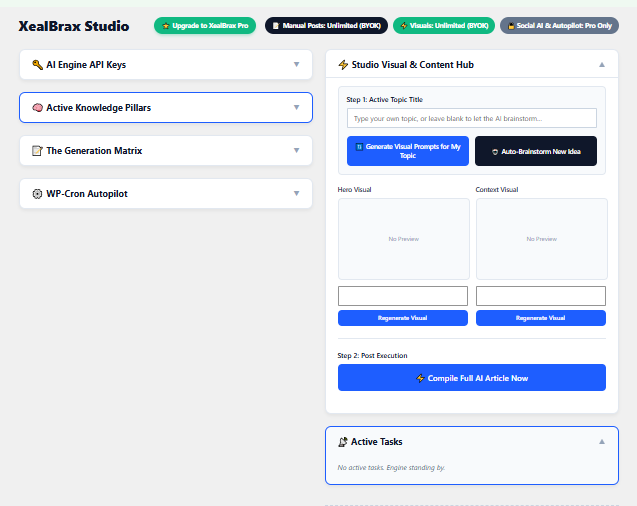This screenshot has width=637, height=506.
Task: Expand the WP-Cron Autopilot panel arrow
Action: 297,194
